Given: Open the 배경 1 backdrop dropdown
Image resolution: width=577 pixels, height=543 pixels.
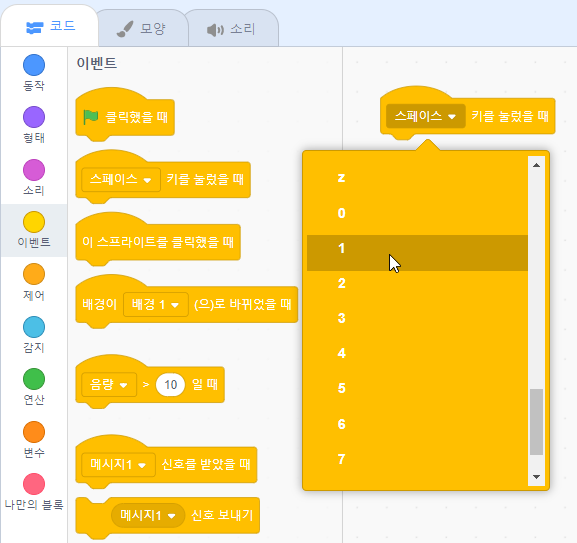Looking at the screenshot, I should pyautogui.click(x=156, y=305).
